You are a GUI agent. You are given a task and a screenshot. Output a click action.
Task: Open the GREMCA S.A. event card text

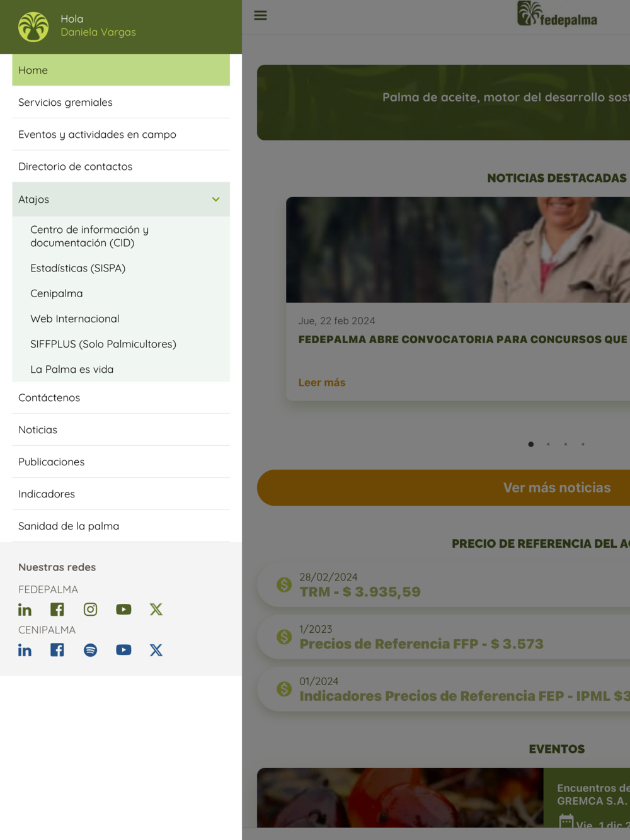592,795
